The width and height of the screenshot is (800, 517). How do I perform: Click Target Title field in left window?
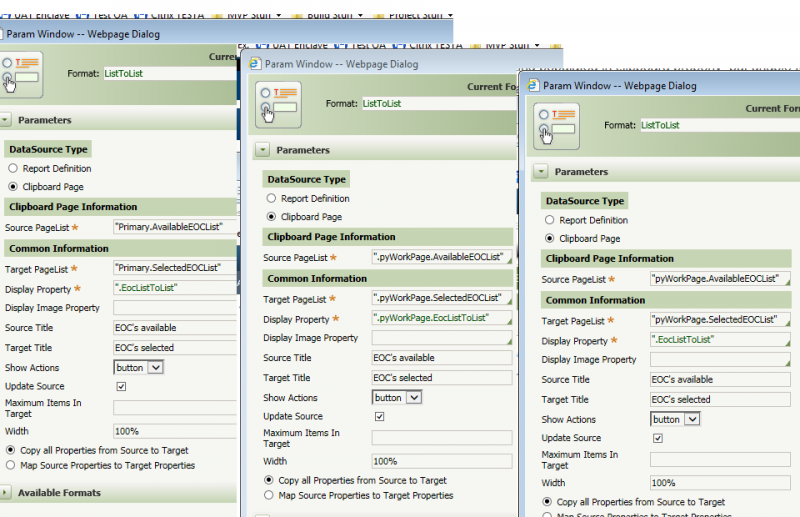[x=175, y=348]
